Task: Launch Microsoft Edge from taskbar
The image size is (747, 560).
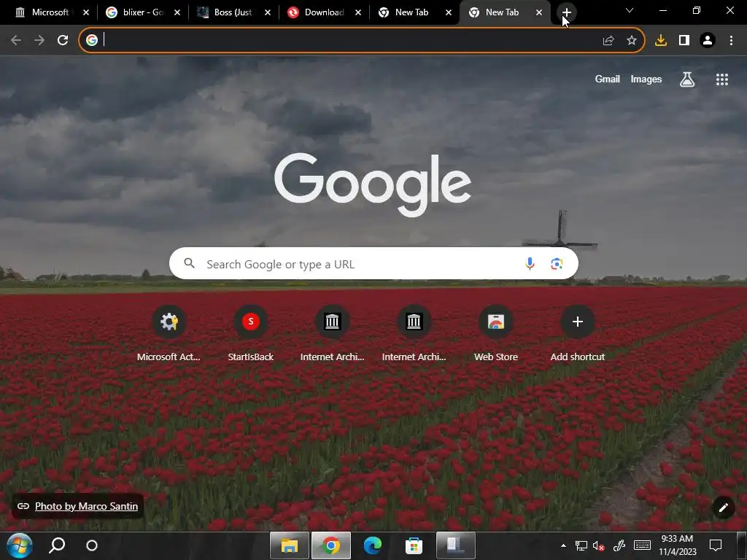Action: point(373,545)
